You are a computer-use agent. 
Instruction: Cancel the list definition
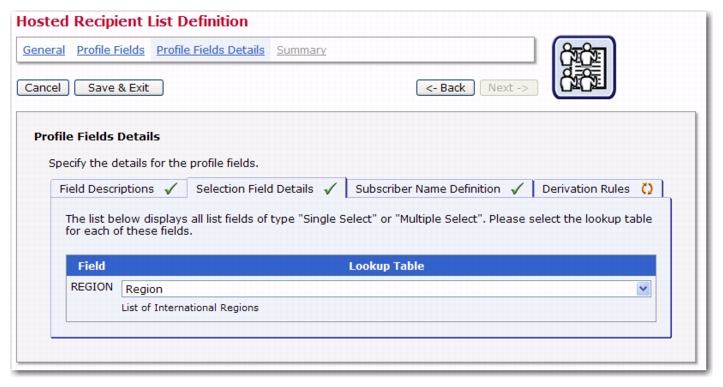[x=43, y=88]
